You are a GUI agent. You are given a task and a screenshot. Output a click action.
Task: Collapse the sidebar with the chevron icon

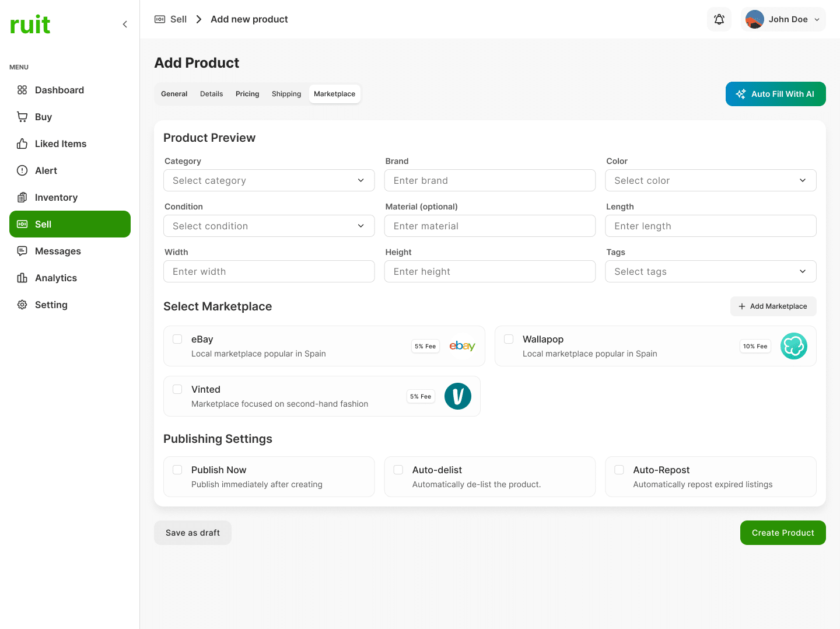pyautogui.click(x=125, y=24)
